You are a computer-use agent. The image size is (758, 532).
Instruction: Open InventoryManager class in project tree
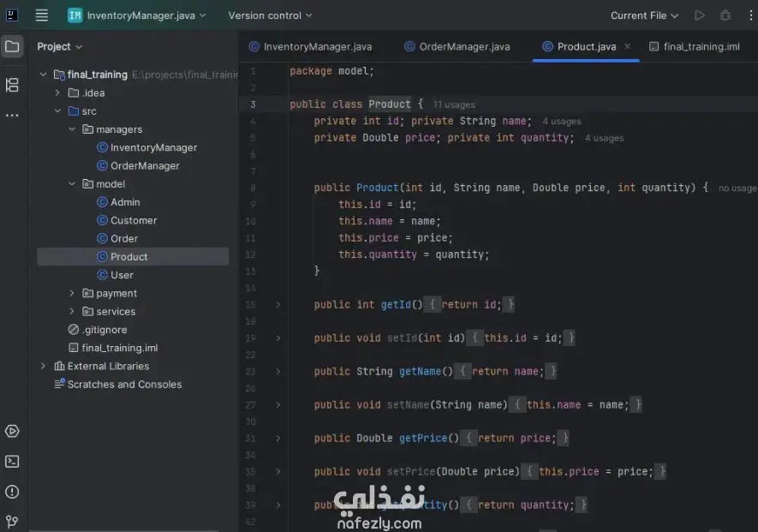click(x=147, y=147)
